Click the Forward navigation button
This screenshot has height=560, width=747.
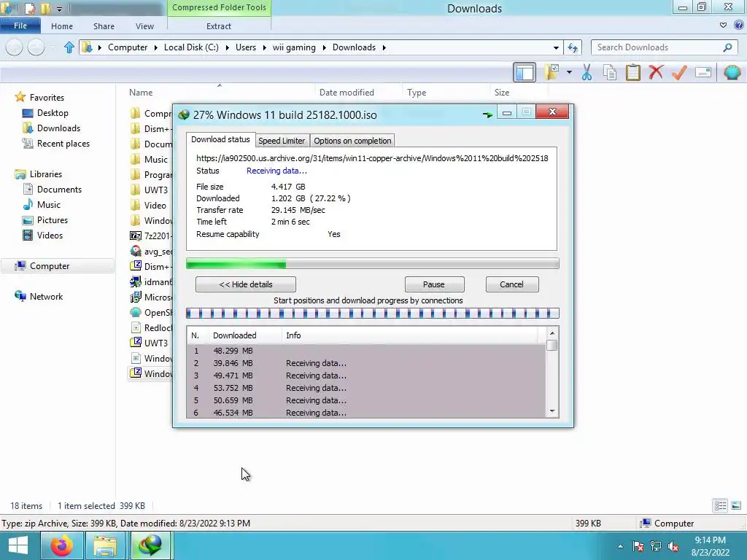[36, 47]
